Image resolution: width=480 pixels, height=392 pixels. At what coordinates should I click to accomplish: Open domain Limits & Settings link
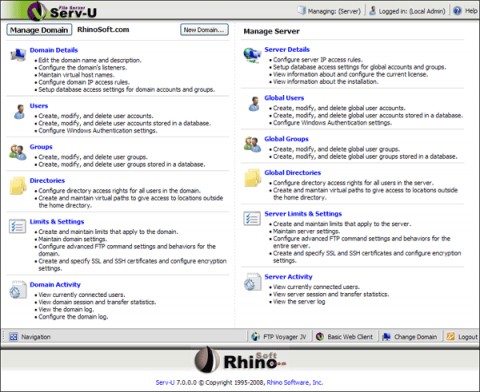pos(57,222)
